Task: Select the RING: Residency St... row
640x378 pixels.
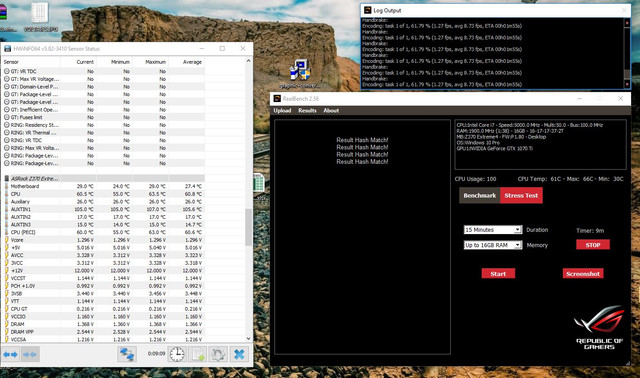Action: point(103,125)
